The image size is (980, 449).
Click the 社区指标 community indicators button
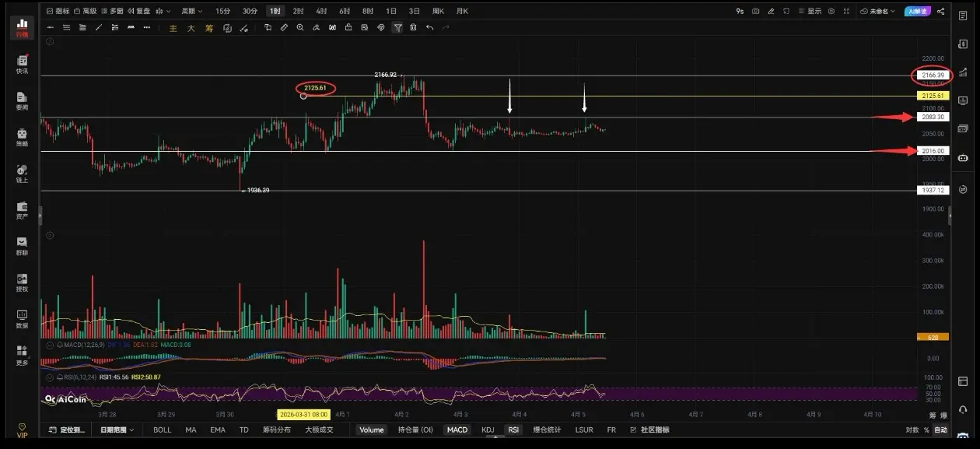coord(649,430)
